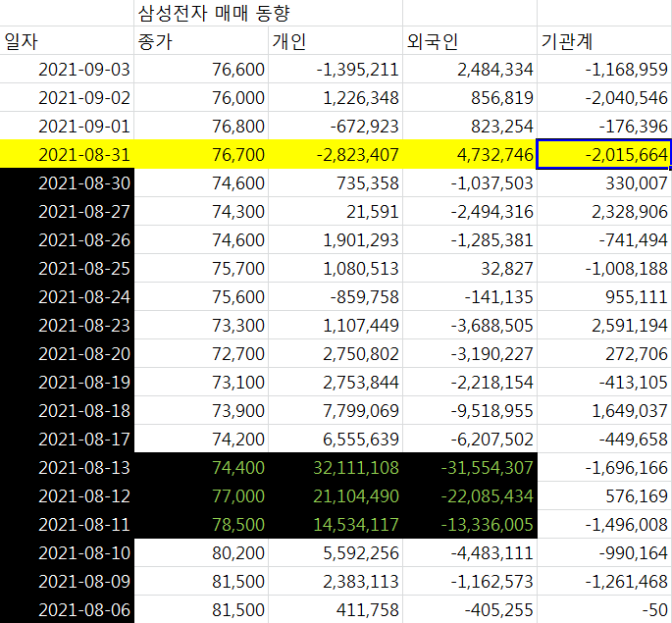672x623 pixels.
Task: Select institution value -2,040,546
Action: [604, 98]
